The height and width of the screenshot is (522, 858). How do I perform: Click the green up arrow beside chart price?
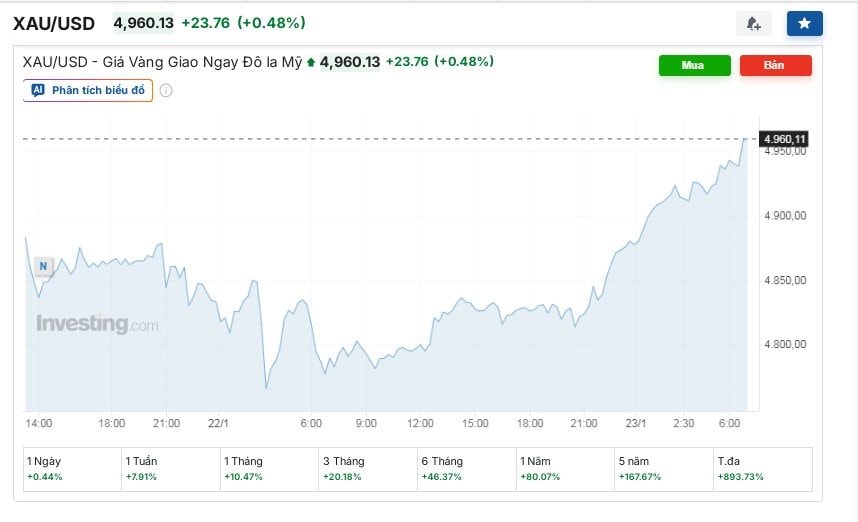point(311,62)
